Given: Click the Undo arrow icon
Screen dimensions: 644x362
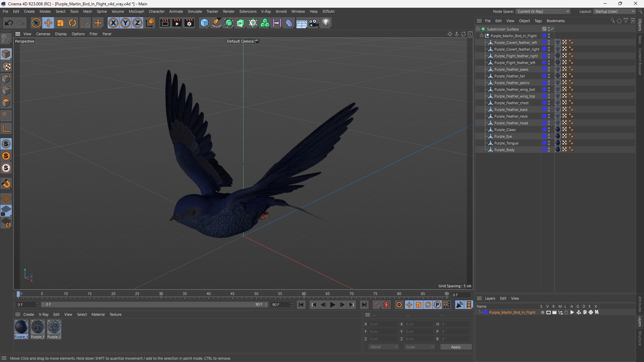Looking at the screenshot, I should pyautogui.click(x=9, y=23).
